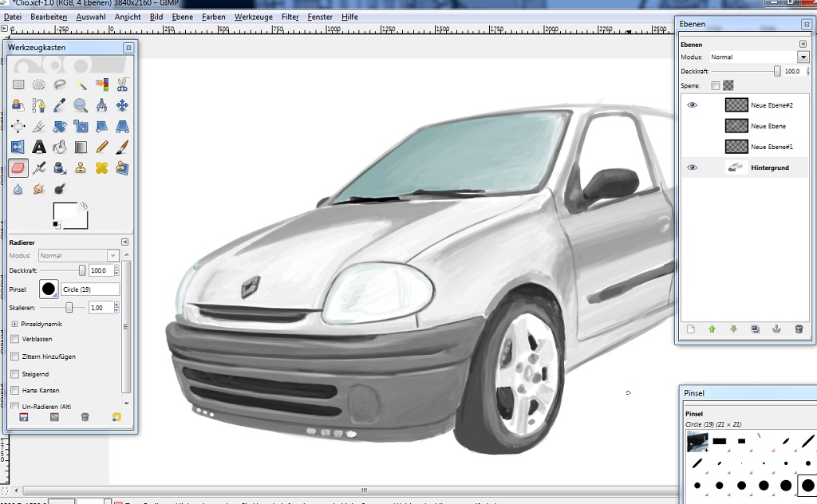Delete layer using the trash icon

799,329
